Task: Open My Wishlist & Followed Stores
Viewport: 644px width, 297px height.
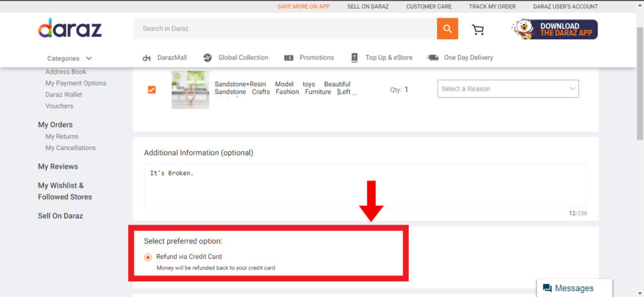Action: 65,191
